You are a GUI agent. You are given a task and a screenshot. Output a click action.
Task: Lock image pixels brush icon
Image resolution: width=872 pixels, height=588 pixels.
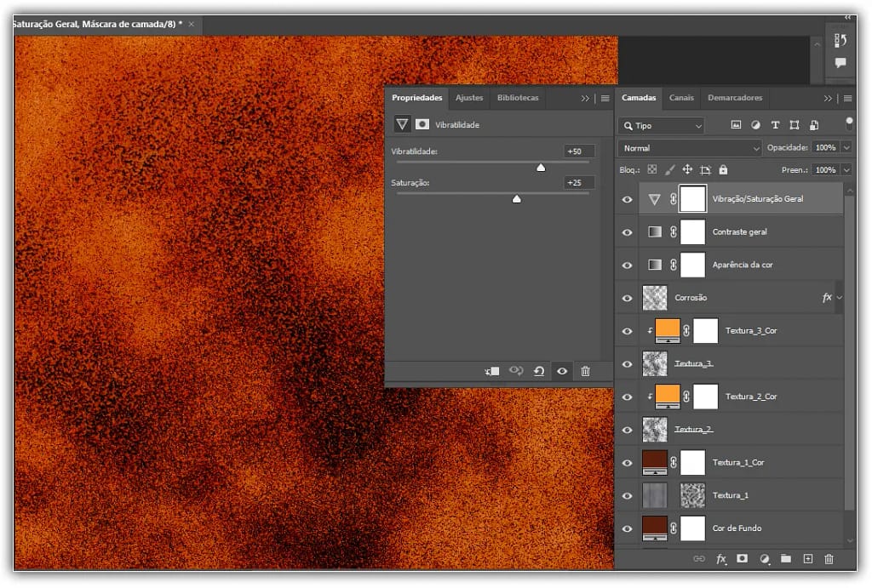669,169
